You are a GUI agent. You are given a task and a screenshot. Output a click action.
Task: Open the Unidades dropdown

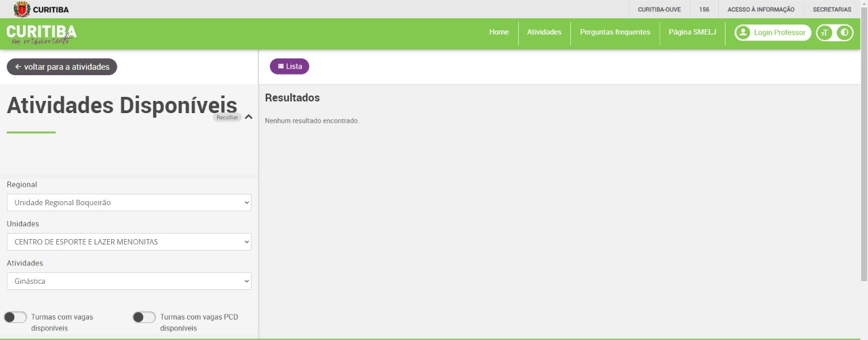[129, 242]
